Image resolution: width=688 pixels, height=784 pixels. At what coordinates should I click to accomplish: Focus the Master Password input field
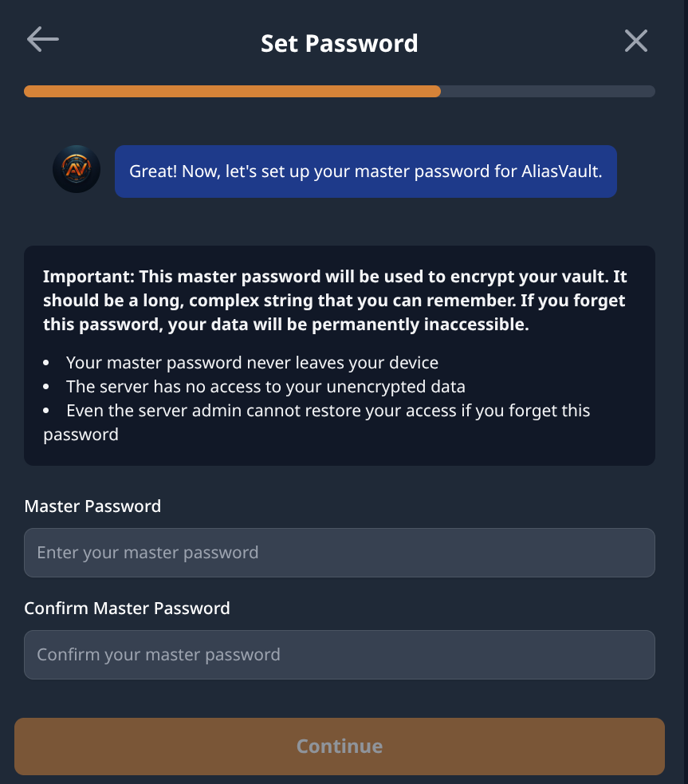[339, 553]
